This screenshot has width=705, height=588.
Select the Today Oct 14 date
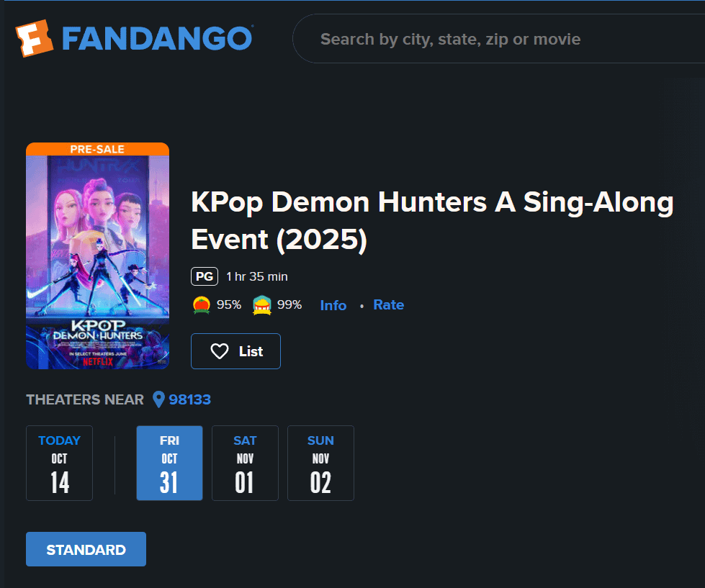59,463
